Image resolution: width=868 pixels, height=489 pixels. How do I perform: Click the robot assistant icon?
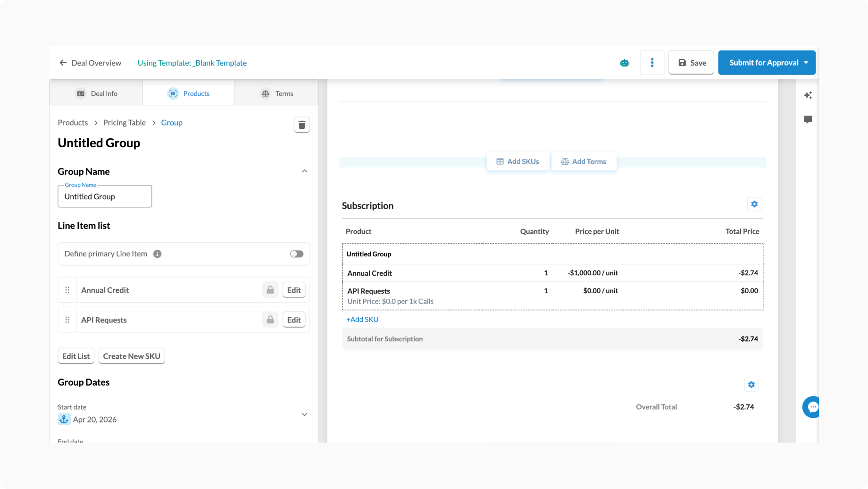624,63
